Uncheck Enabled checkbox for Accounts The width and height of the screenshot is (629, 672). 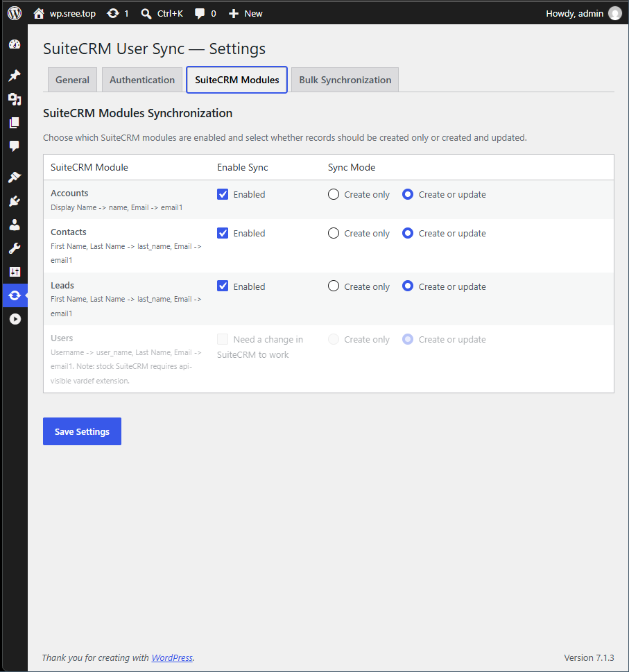click(x=223, y=194)
